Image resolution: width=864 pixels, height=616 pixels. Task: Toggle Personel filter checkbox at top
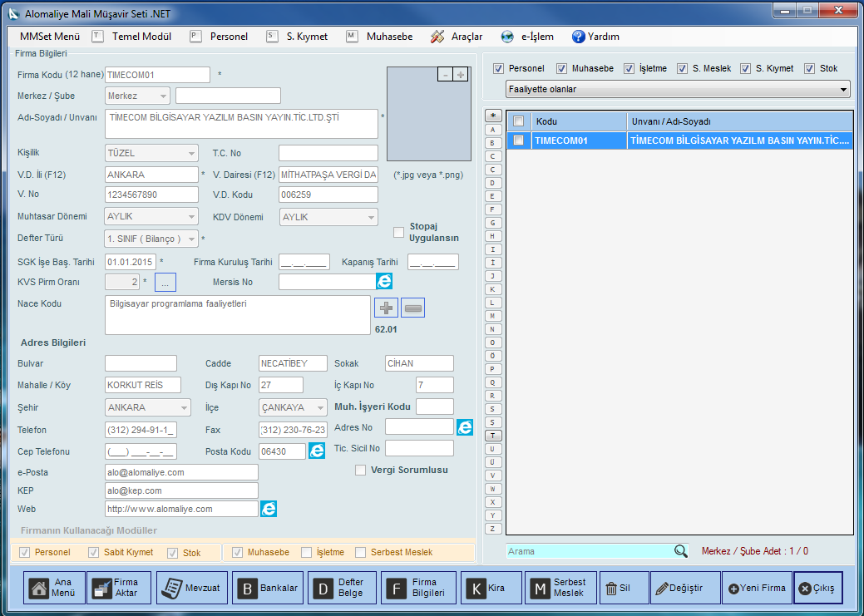click(499, 68)
